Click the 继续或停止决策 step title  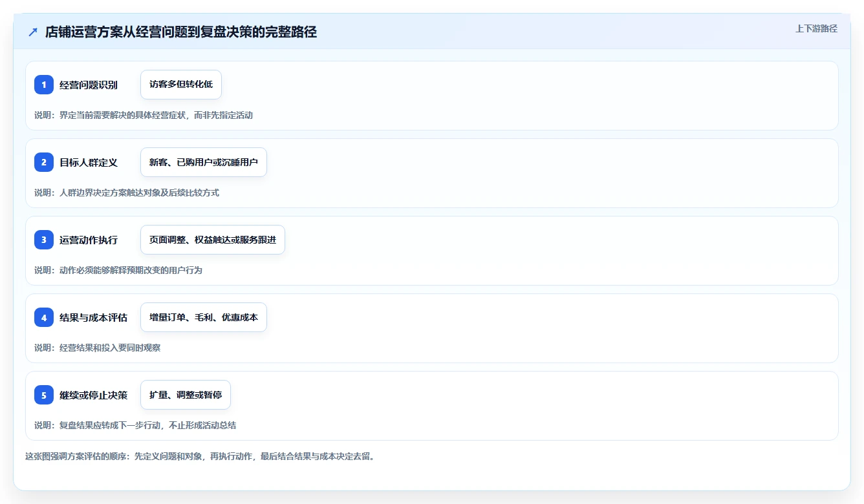[x=93, y=395]
